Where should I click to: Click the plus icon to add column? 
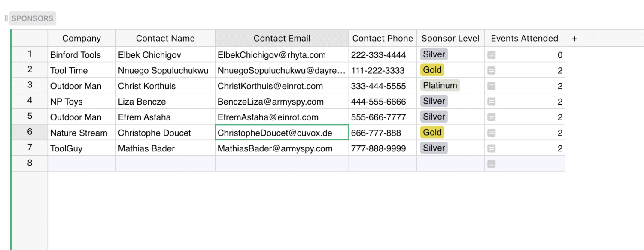click(574, 39)
